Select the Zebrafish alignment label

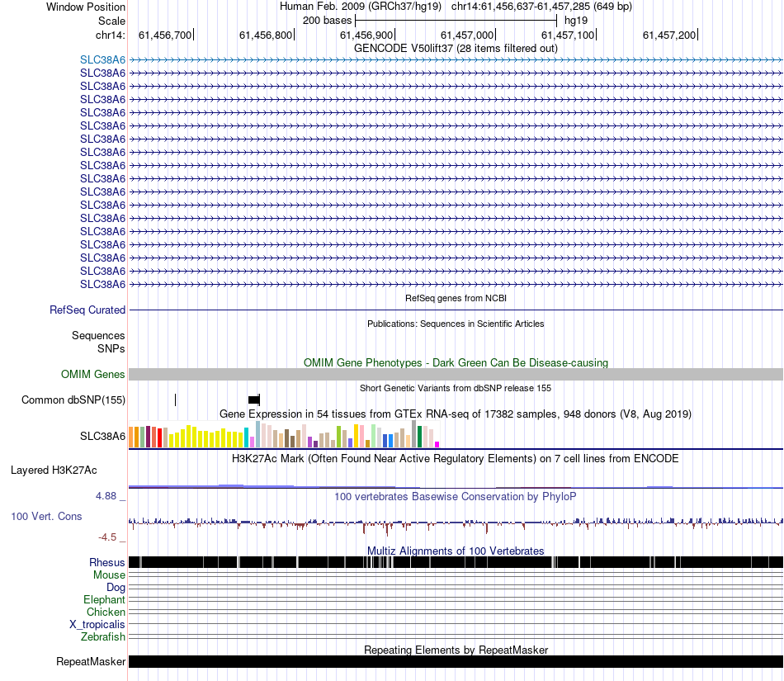(103, 636)
